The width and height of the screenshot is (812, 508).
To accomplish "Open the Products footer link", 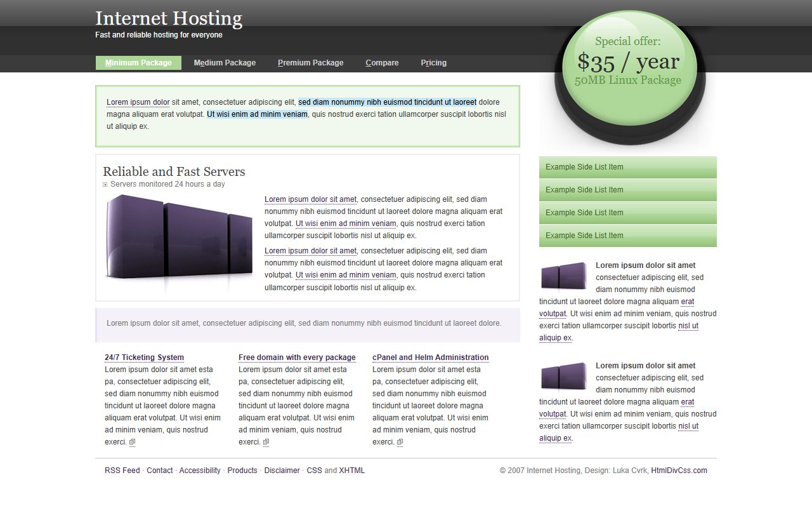I will [242, 471].
